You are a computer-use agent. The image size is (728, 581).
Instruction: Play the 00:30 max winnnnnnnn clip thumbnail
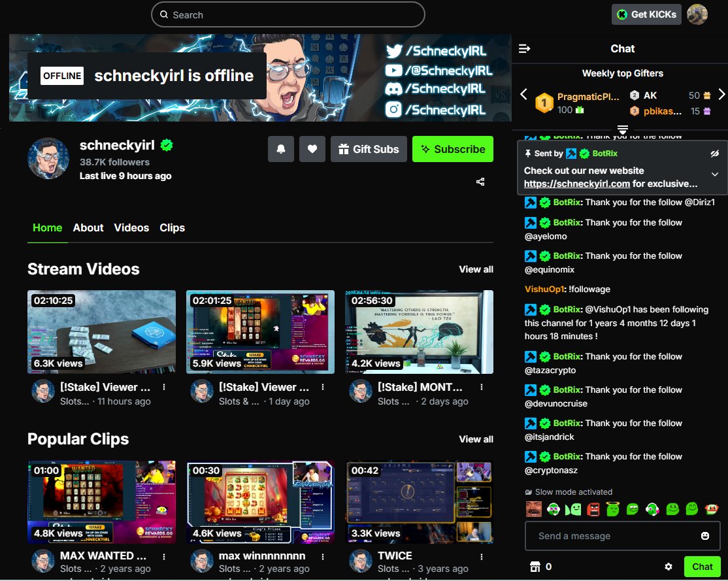(261, 502)
